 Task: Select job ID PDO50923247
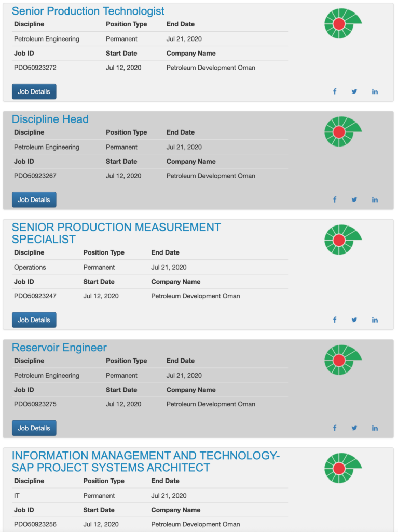click(x=35, y=296)
